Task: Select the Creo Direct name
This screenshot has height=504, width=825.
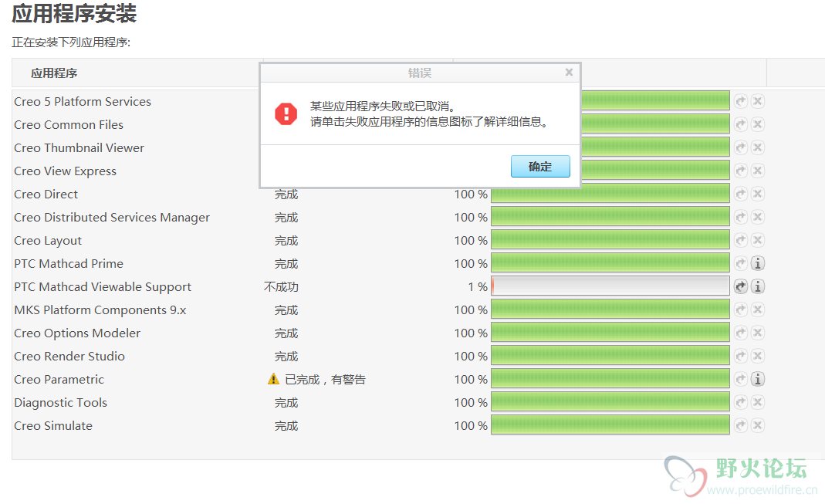Action: (x=46, y=194)
